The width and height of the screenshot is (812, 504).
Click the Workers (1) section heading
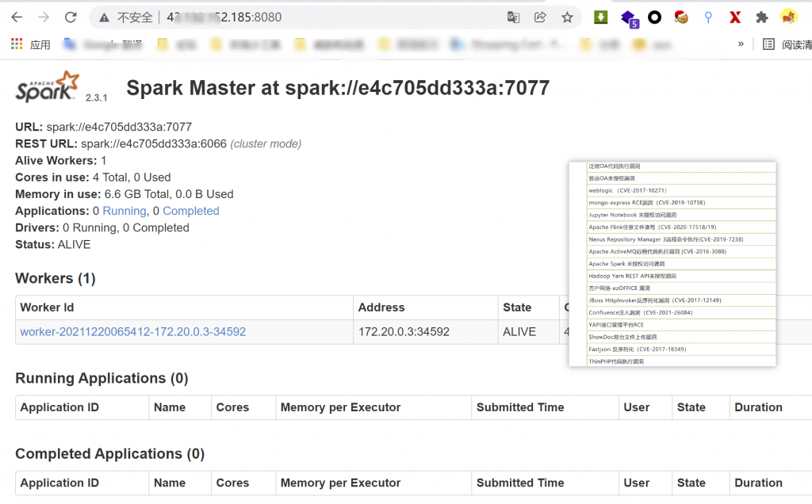pos(56,278)
